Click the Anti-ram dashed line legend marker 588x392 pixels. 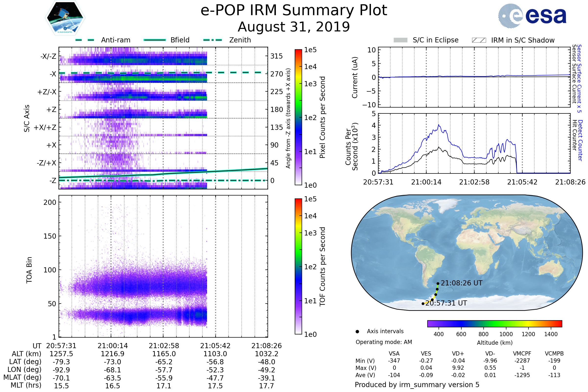pyautogui.click(x=85, y=40)
